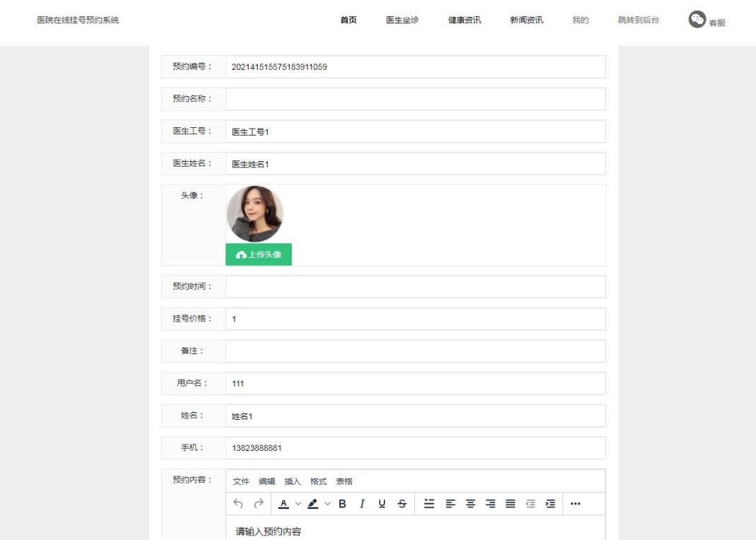The height and width of the screenshot is (540, 756).
Task: Open the 编辑 editor menu
Action: (x=266, y=481)
